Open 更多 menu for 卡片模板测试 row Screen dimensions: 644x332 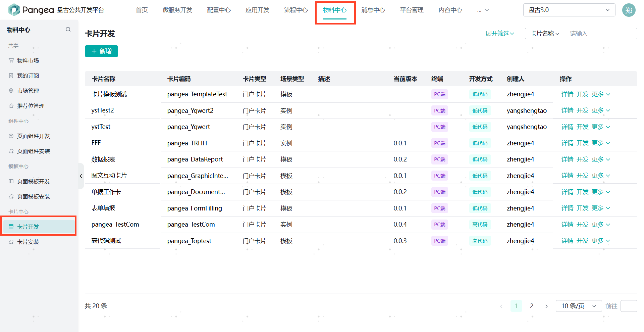coord(601,94)
